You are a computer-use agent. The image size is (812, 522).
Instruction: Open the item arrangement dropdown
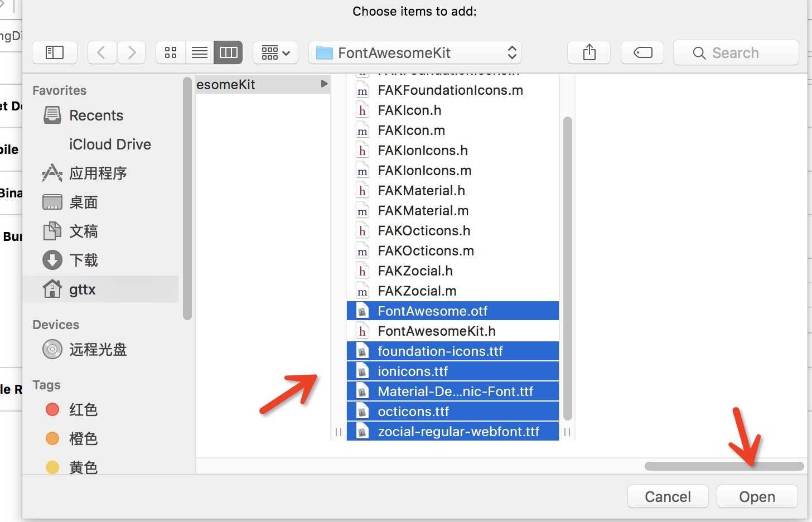[x=275, y=53]
